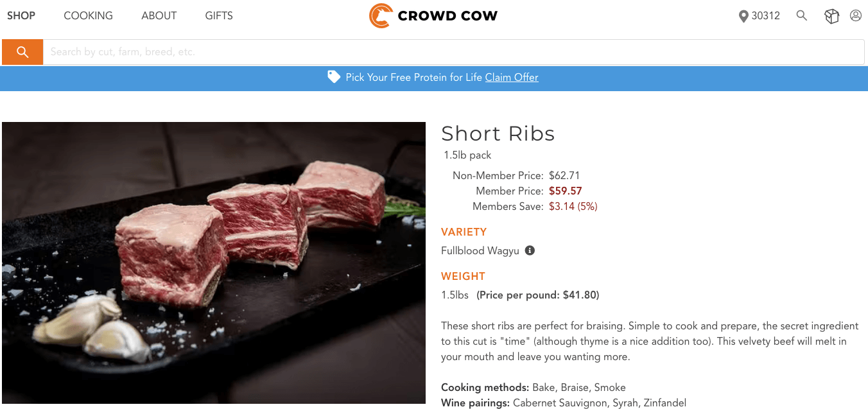Open the SHOP menu
868x416 pixels.
[x=21, y=15]
